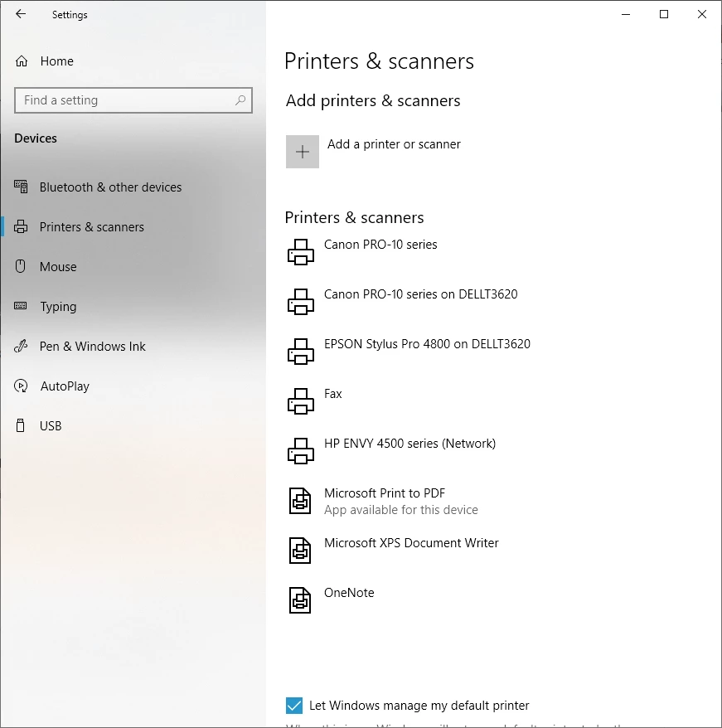
Task: Click the Find a setting search box
Action: coord(133,100)
